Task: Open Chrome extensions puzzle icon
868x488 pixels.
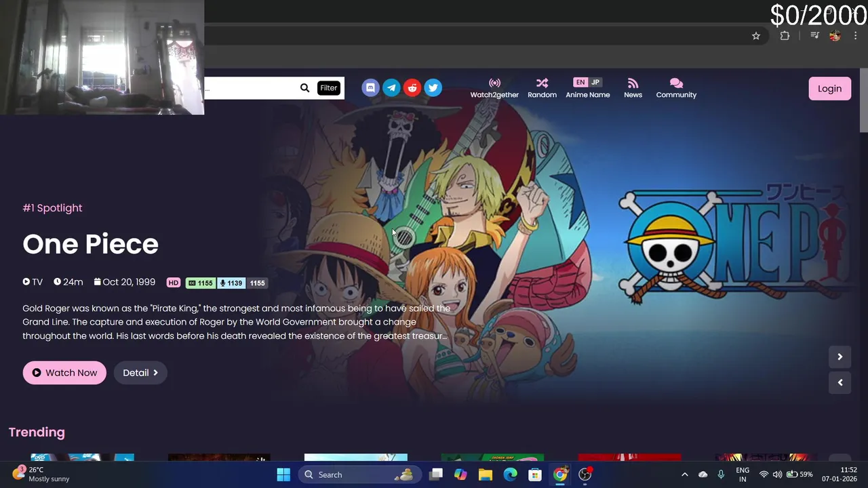Action: pyautogui.click(x=785, y=36)
